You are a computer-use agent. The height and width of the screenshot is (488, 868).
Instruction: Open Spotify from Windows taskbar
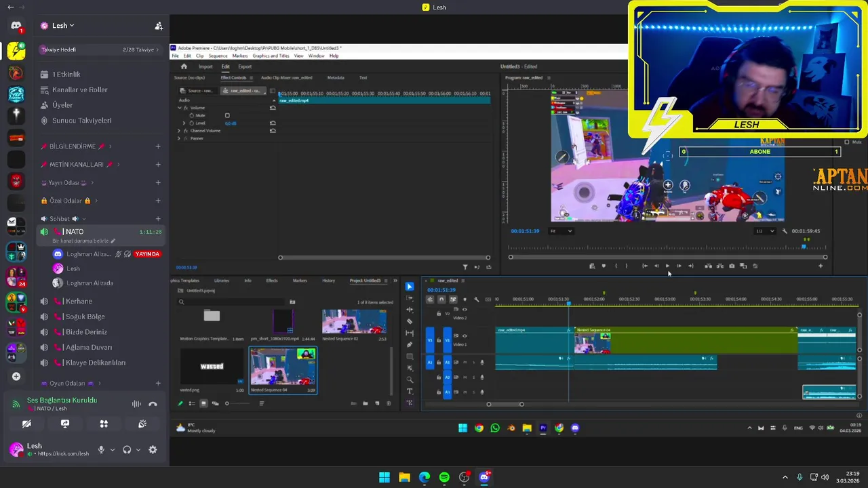point(444,477)
